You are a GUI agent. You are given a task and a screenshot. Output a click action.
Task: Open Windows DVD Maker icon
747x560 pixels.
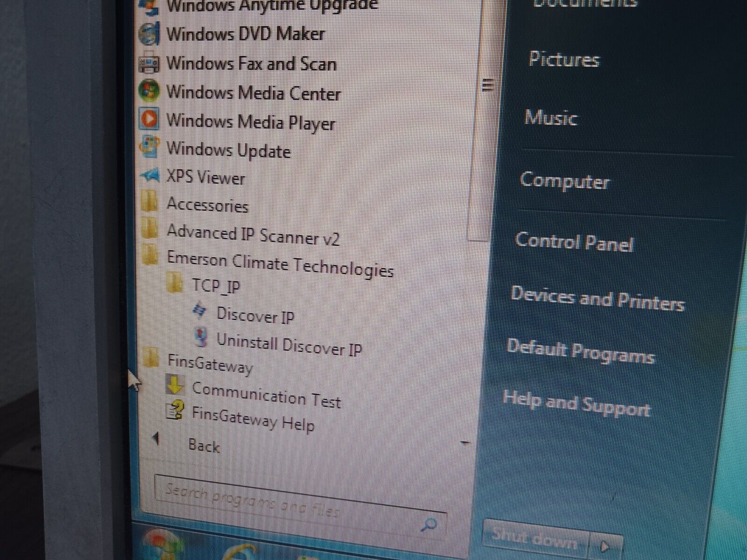[149, 35]
